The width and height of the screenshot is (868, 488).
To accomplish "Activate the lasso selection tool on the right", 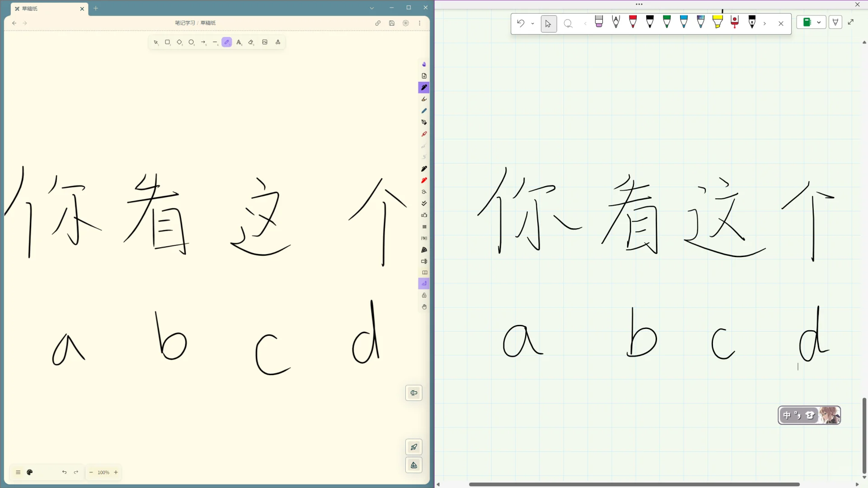I will (x=568, y=23).
